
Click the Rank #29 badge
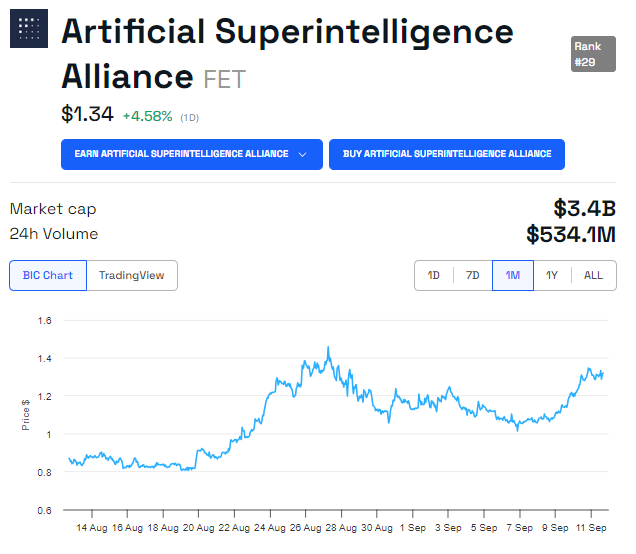(593, 54)
